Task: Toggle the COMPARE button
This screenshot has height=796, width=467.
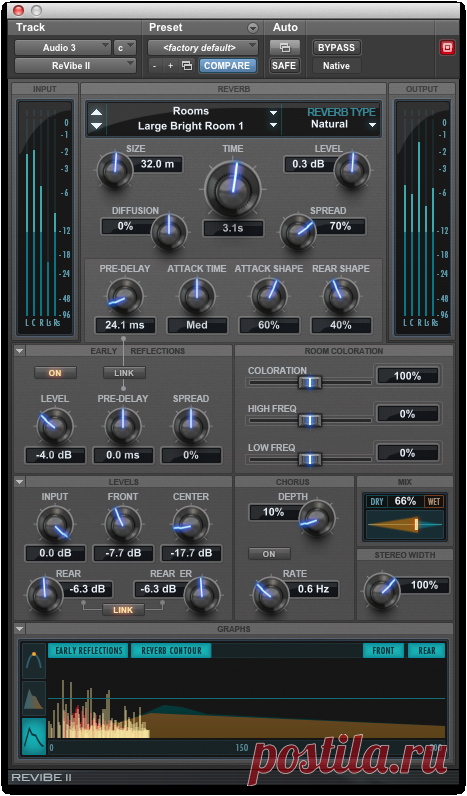Action: point(227,65)
